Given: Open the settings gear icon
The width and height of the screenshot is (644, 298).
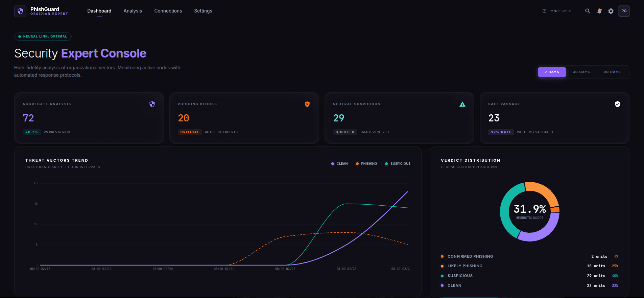Looking at the screenshot, I should tap(611, 11).
